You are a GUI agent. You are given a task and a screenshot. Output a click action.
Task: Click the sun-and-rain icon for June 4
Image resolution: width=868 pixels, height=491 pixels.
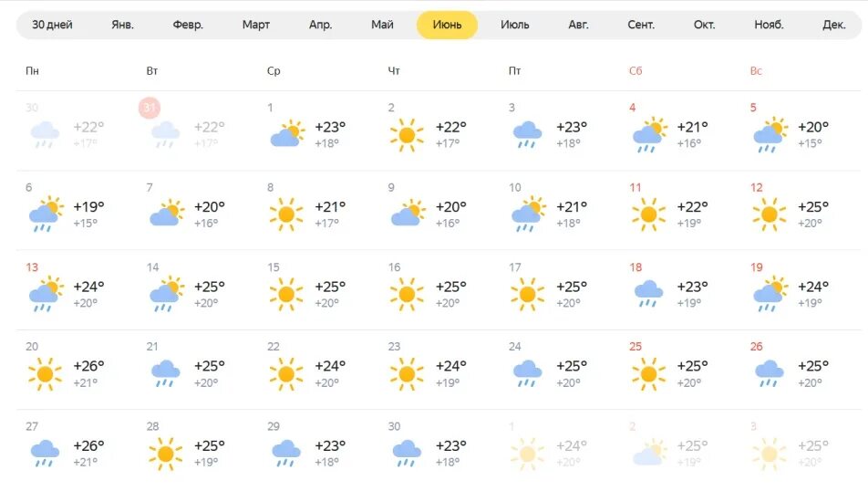(x=650, y=135)
